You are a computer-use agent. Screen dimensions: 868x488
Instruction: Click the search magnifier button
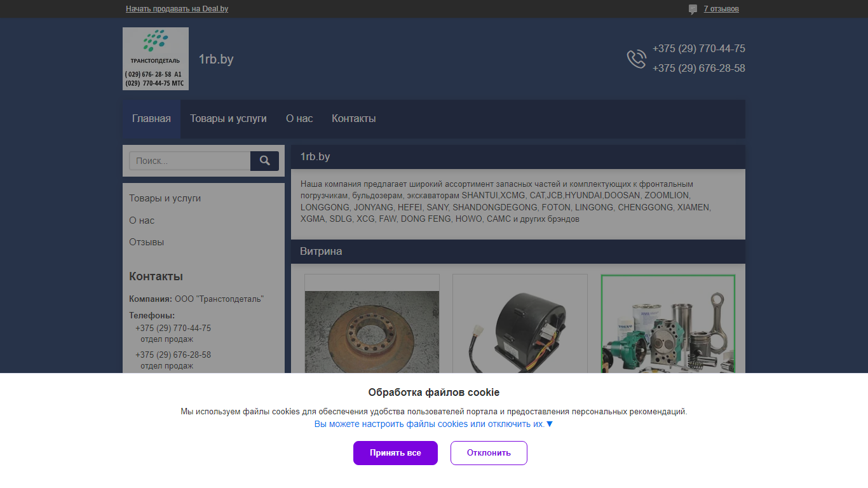pos(264,161)
